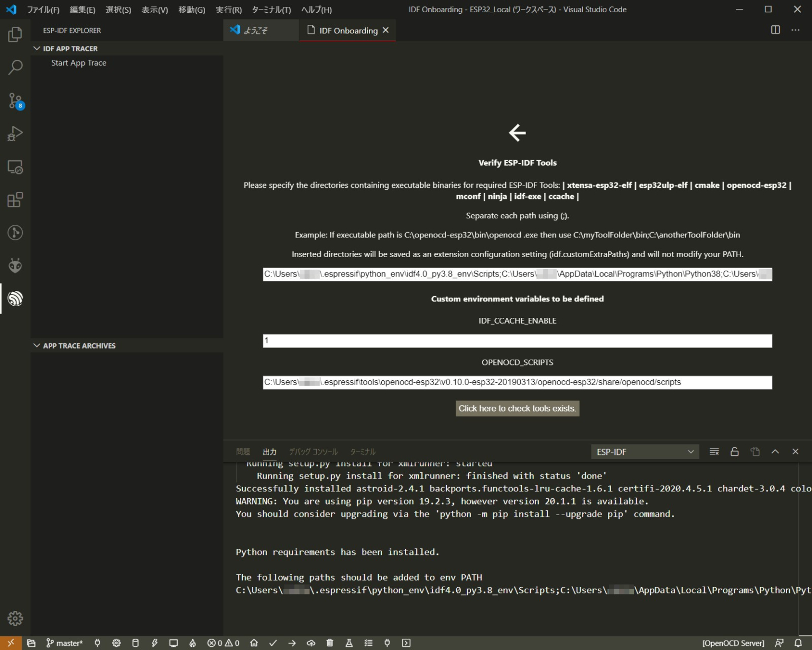Open the terminal icon in the status bar
The width and height of the screenshot is (812, 650).
coord(406,643)
